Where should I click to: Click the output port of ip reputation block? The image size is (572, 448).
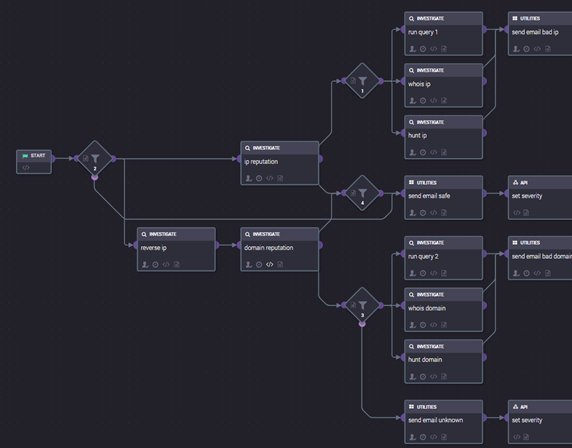tap(320, 159)
